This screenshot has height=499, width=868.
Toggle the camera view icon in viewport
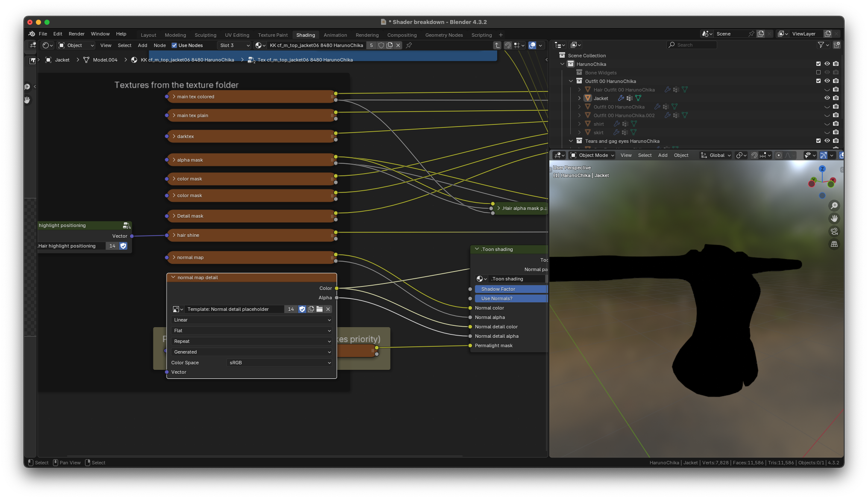[834, 231]
